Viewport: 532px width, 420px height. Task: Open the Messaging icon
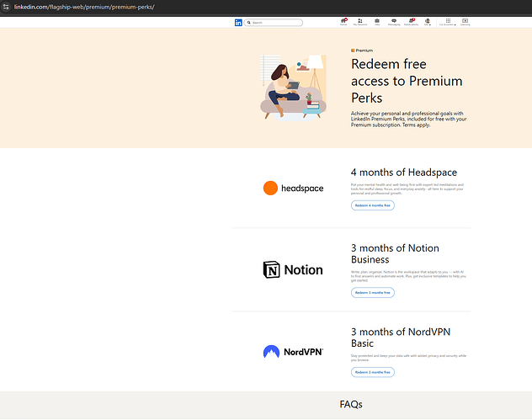tap(394, 22)
